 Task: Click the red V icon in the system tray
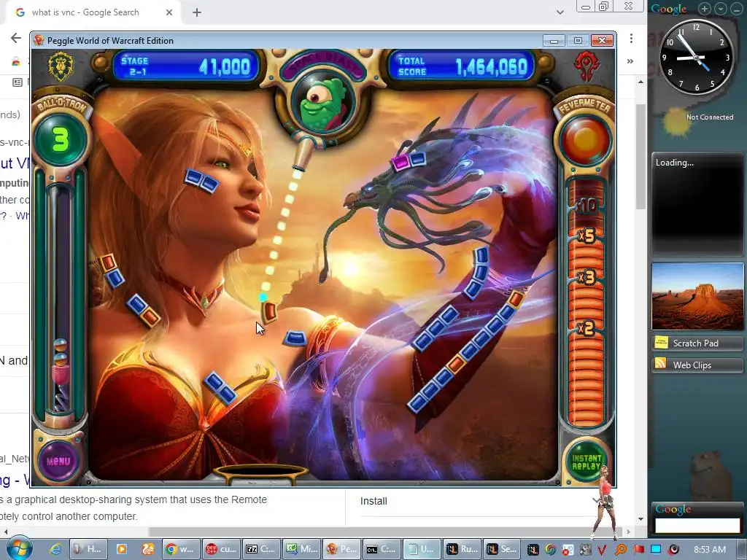point(602,550)
